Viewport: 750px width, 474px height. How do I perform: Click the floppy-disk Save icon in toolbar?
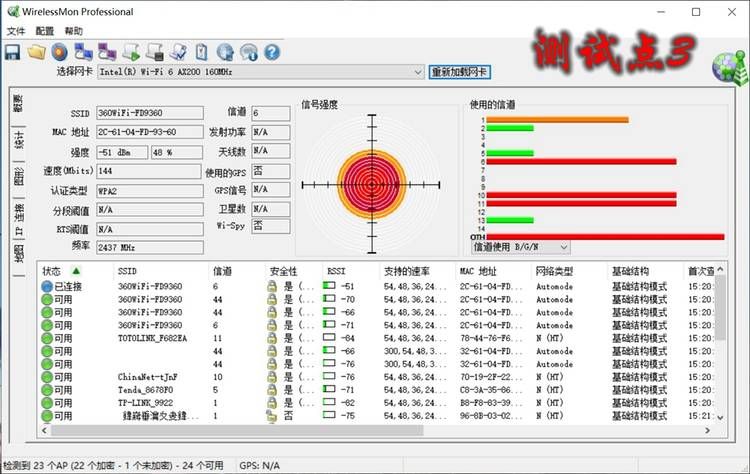pyautogui.click(x=12, y=52)
